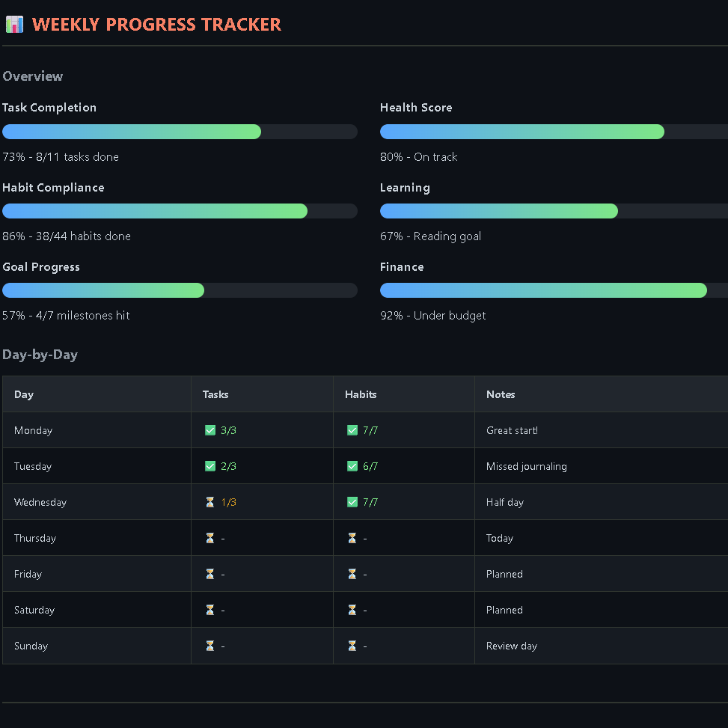Image resolution: width=728 pixels, height=728 pixels.
Task: Click the hourglass icon in Thursday's Habits cell
Action: click(x=352, y=538)
